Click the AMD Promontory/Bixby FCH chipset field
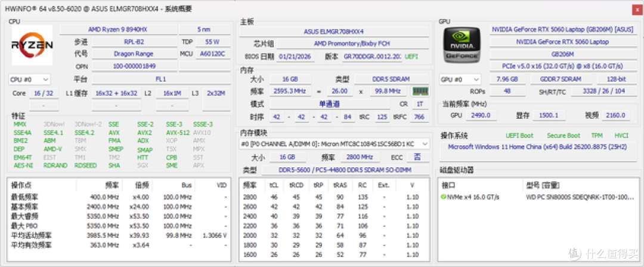Screen dimensions: 644x267 (x=352, y=43)
